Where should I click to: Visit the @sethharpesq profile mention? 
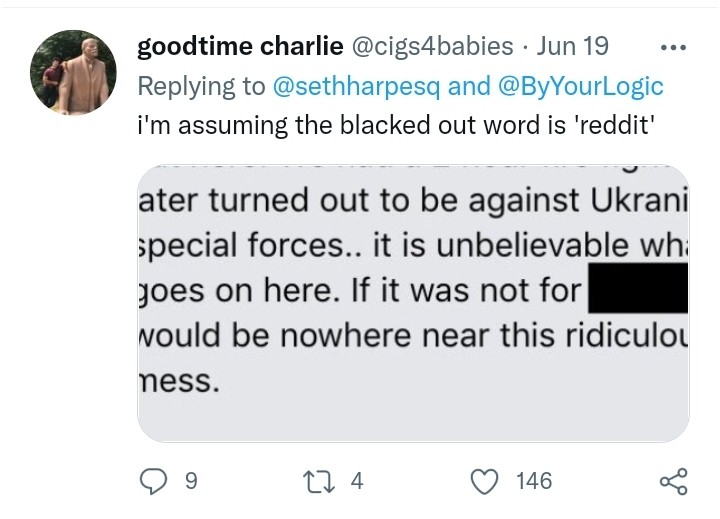358,87
